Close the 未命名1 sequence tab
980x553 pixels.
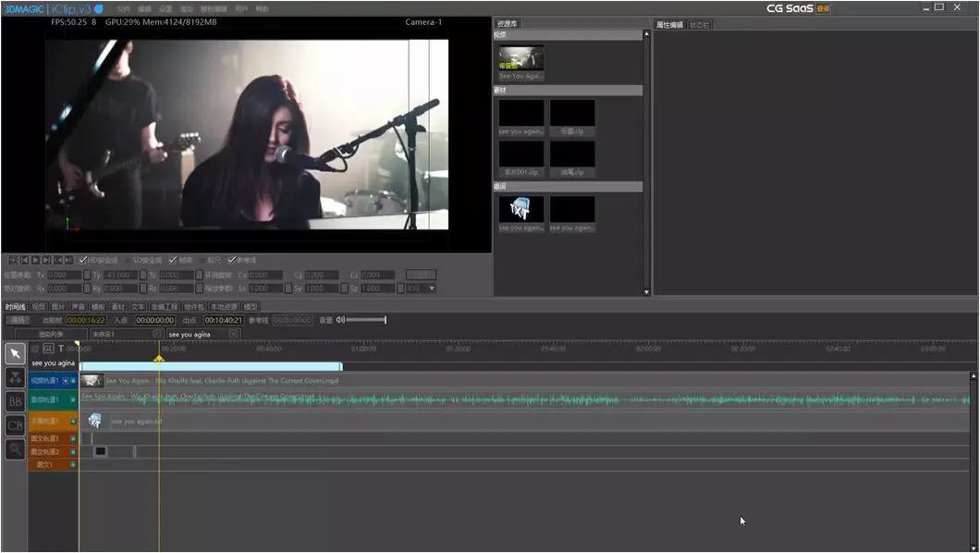[x=157, y=335]
